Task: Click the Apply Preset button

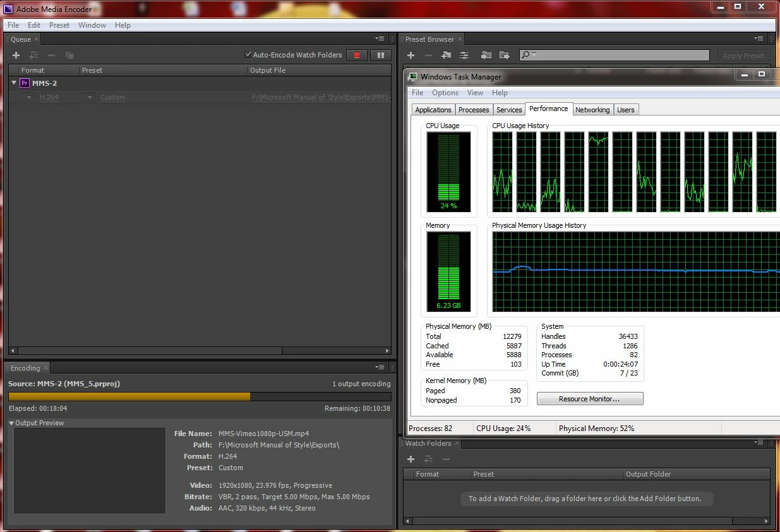Action: (x=743, y=56)
